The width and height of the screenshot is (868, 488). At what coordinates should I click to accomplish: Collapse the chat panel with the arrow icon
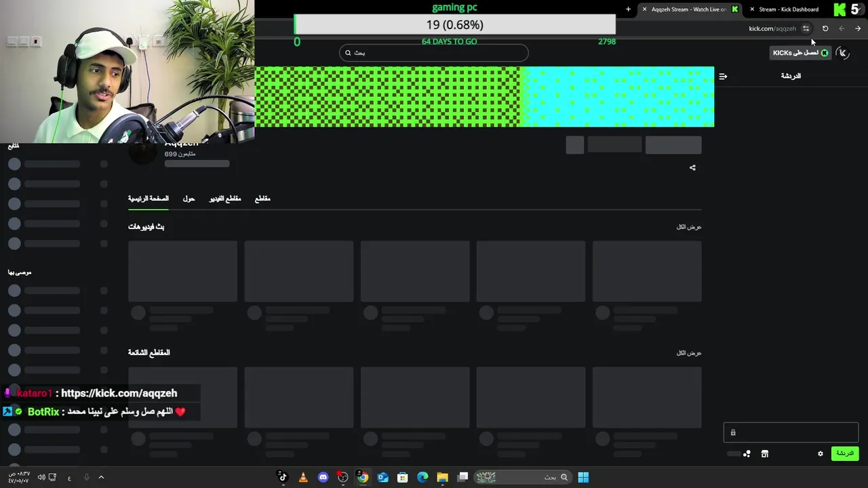pos(723,77)
